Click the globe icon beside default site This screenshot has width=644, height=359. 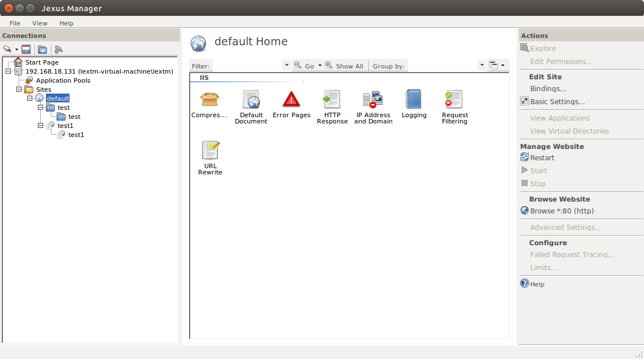[40, 98]
